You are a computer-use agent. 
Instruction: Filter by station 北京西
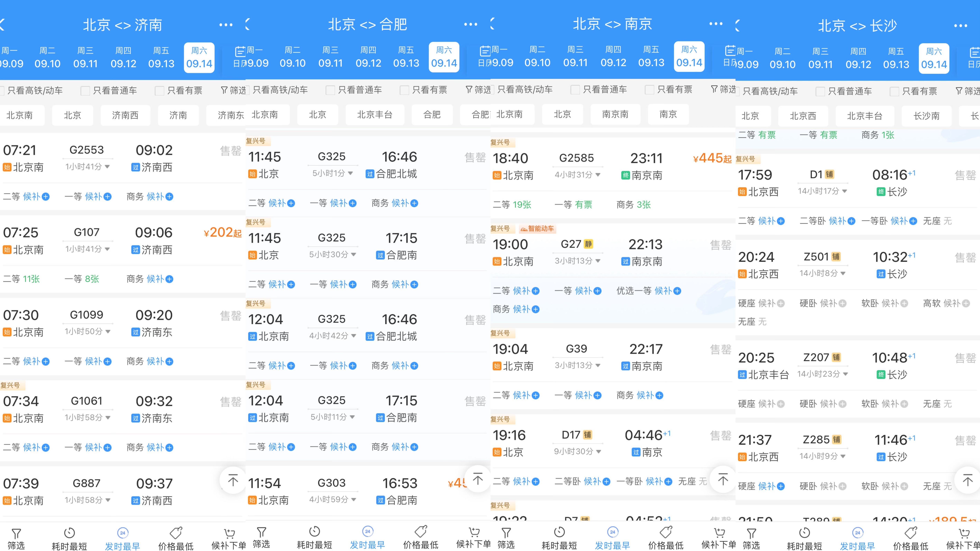coord(803,116)
